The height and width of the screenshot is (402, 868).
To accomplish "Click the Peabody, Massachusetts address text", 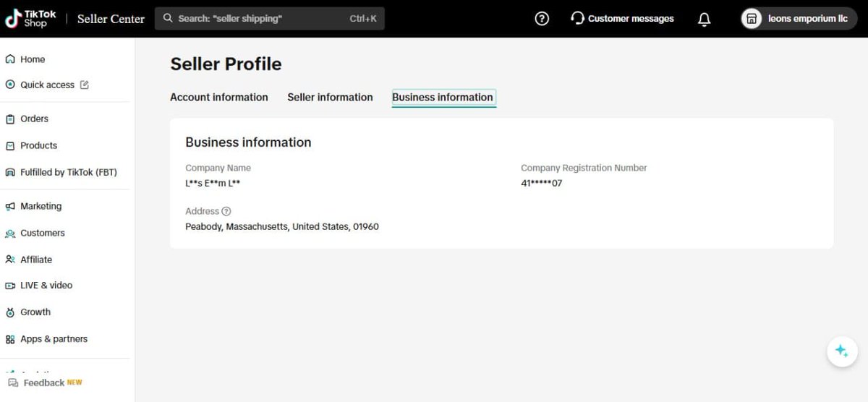I will 282,226.
